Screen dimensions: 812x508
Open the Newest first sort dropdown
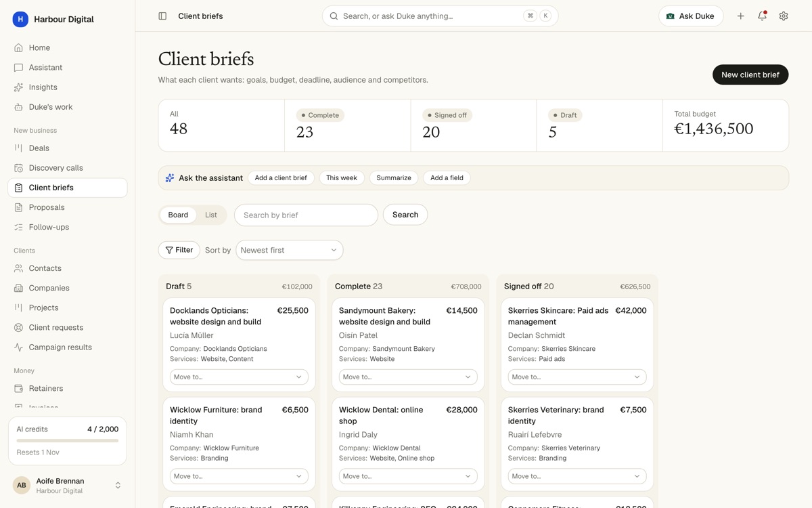click(290, 250)
